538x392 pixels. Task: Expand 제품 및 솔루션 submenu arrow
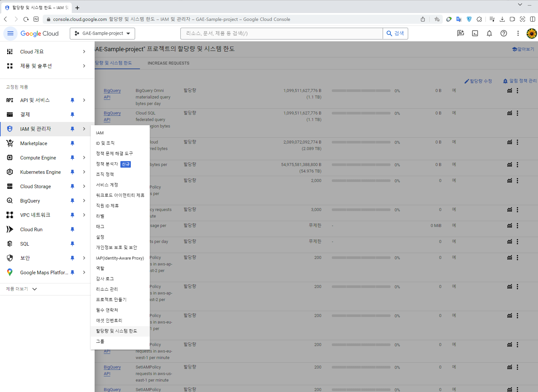[84, 66]
